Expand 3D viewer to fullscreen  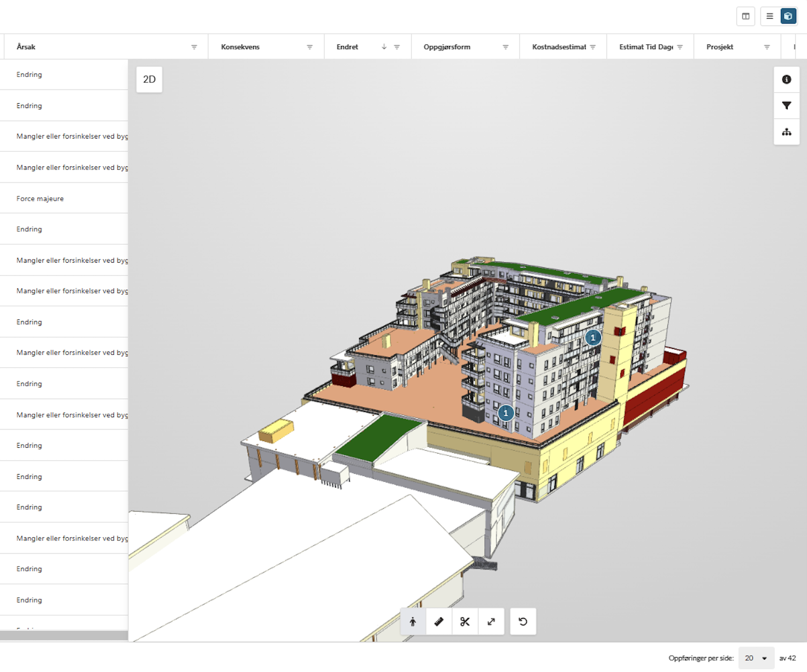point(491,621)
